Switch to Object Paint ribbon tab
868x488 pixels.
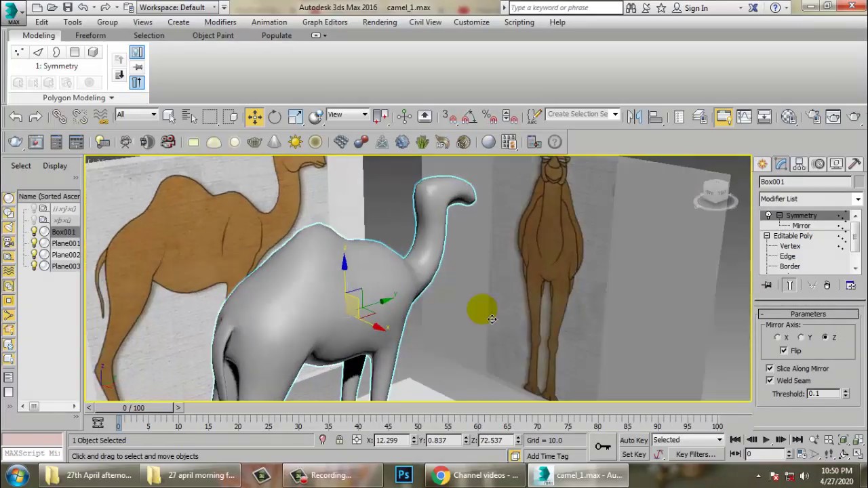click(x=213, y=35)
